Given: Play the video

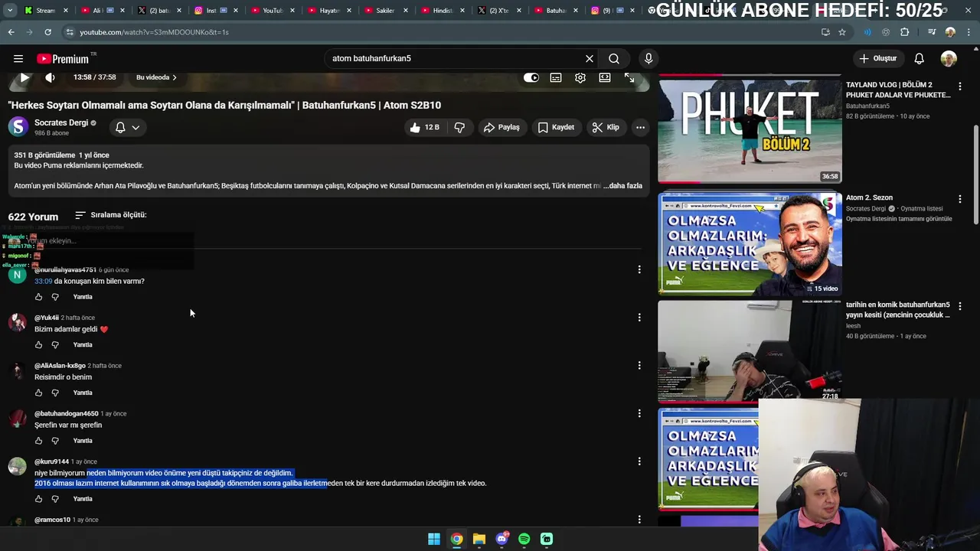Looking at the screenshot, I should [x=24, y=77].
